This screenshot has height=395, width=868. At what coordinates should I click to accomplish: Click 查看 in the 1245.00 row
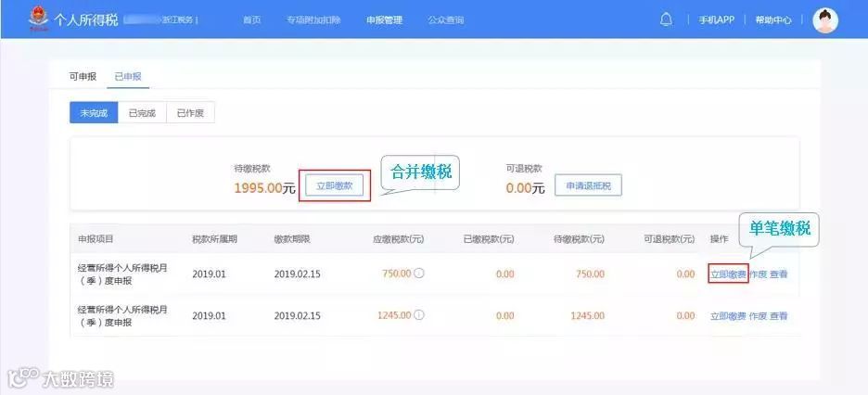pos(778,316)
